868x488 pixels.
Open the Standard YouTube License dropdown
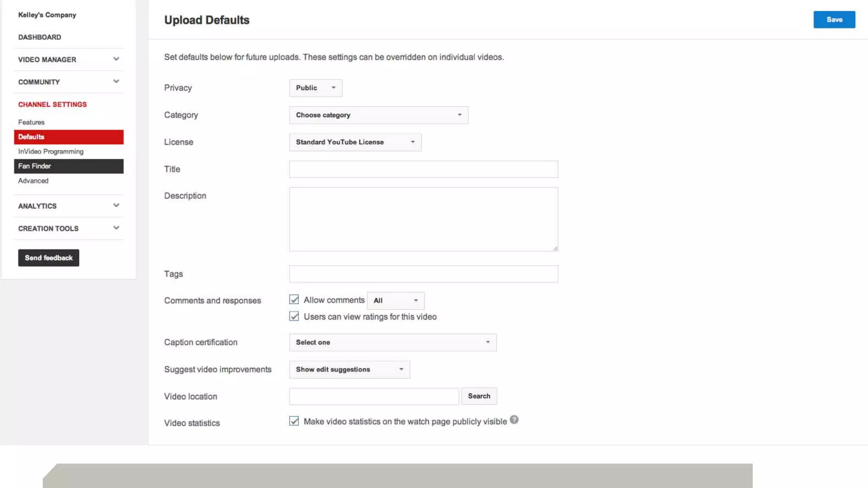[x=355, y=142]
